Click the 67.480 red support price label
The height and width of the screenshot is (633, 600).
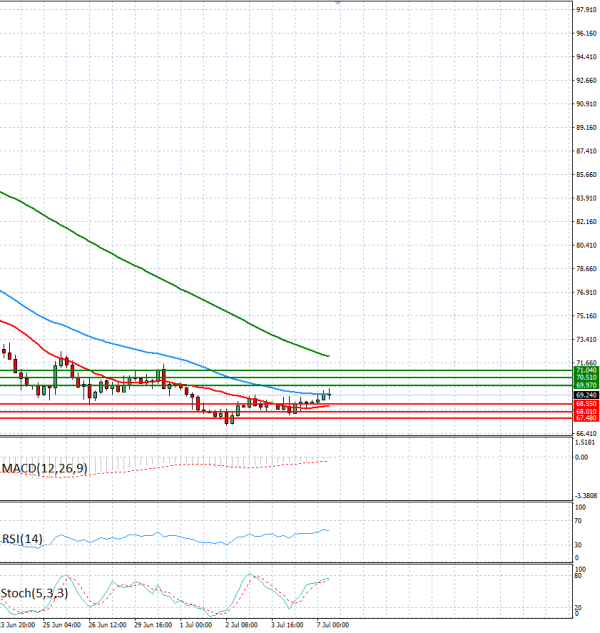coord(586,418)
